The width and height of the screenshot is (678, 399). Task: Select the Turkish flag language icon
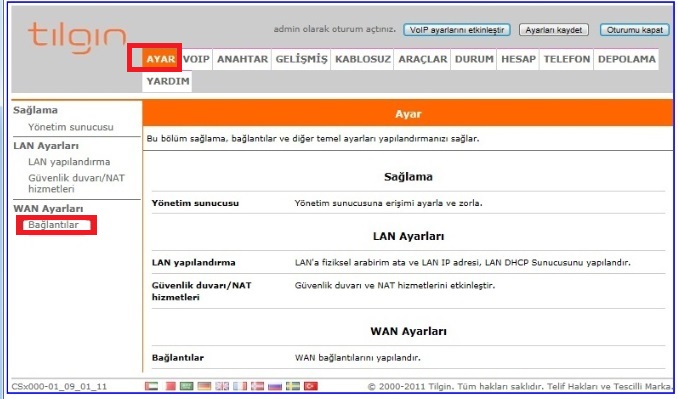tap(310, 386)
